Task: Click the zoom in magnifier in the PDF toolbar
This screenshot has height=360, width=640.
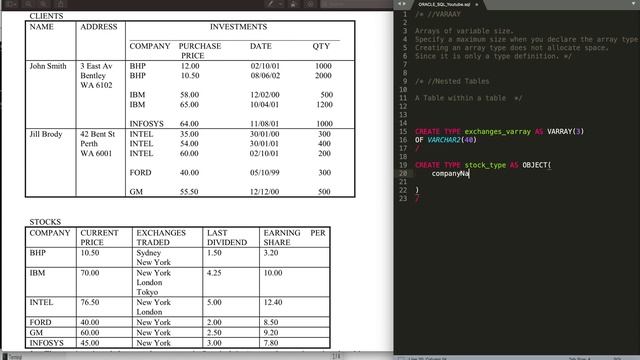Action: 43,4
